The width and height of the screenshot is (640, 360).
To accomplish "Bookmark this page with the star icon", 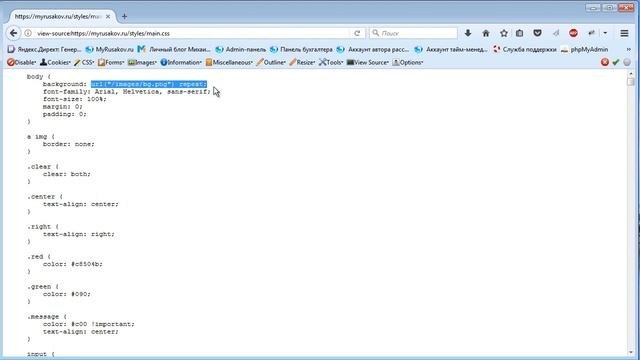I will [504, 33].
